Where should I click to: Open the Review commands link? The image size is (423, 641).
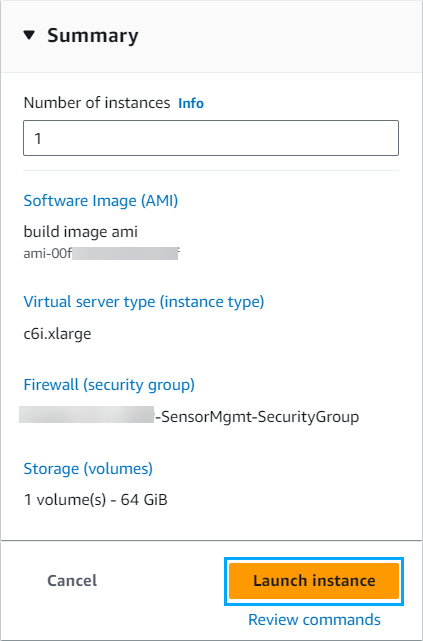tap(314, 620)
